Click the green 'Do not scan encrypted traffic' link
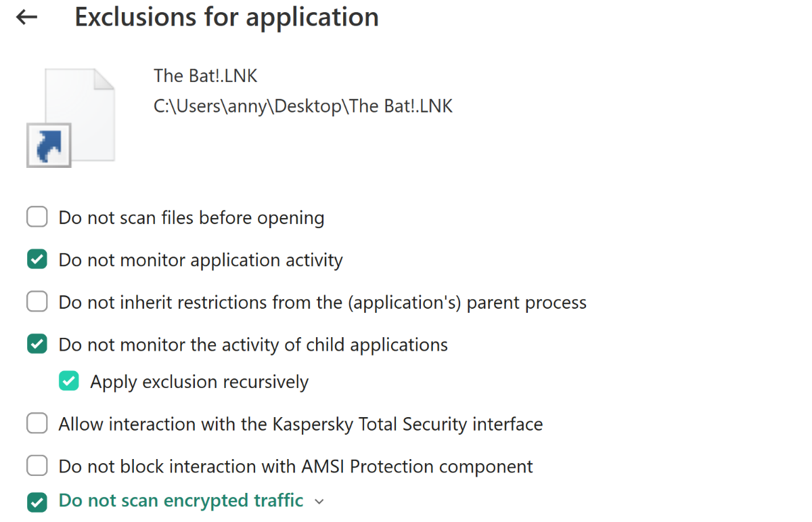This screenshot has width=812, height=522. (x=181, y=501)
